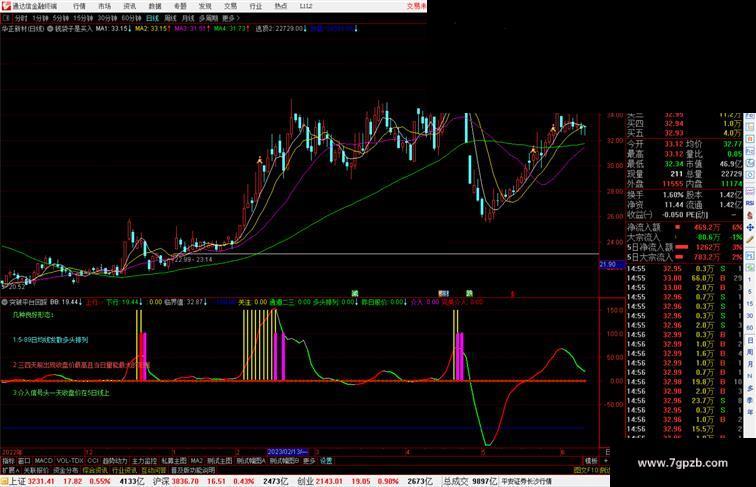Select the 月线 monthly period
Viewport: 756px width, 487px height.
188,18
